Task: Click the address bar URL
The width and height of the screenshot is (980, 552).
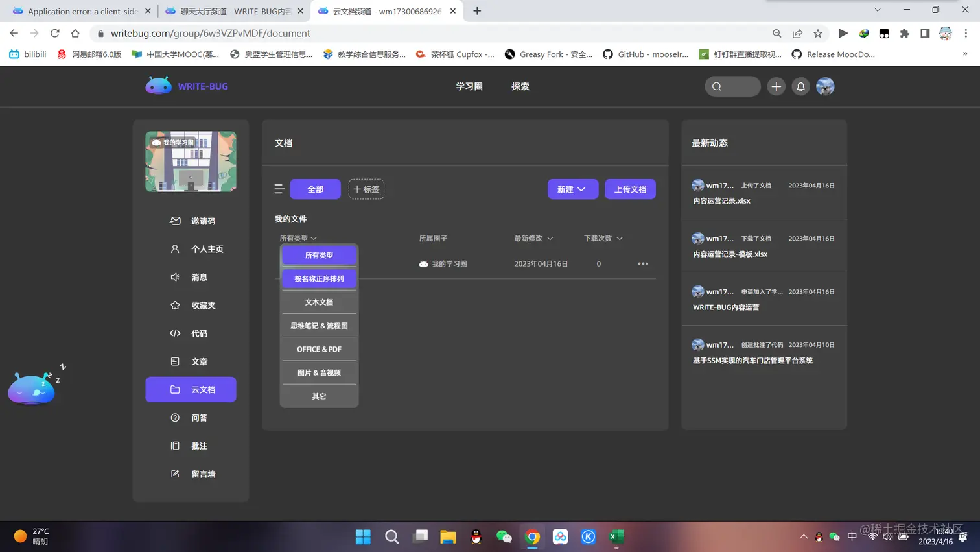Action: [211, 33]
